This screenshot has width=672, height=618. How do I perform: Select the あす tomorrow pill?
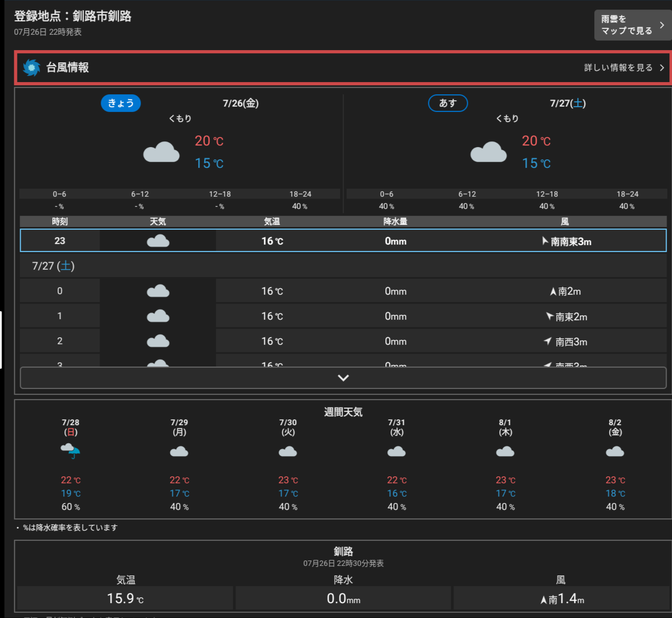click(x=448, y=103)
